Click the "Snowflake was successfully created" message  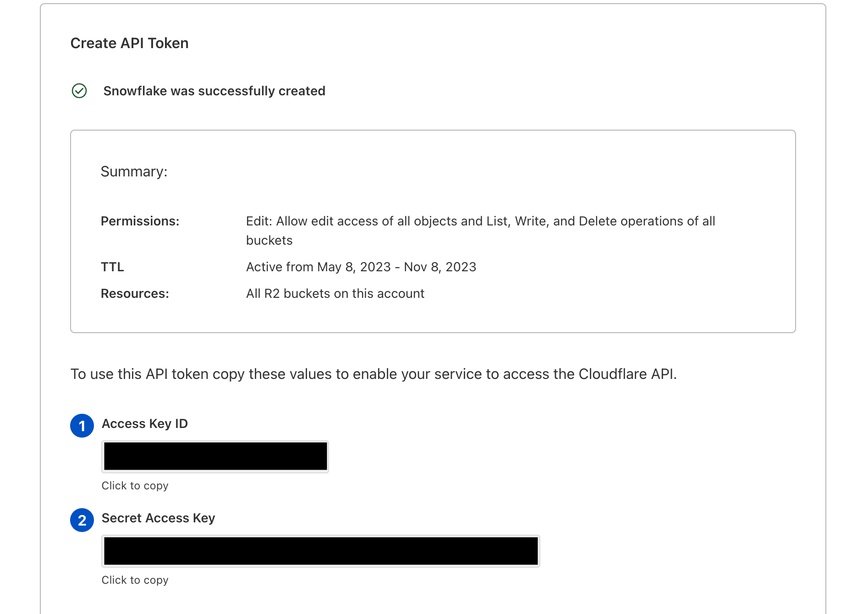pos(214,91)
